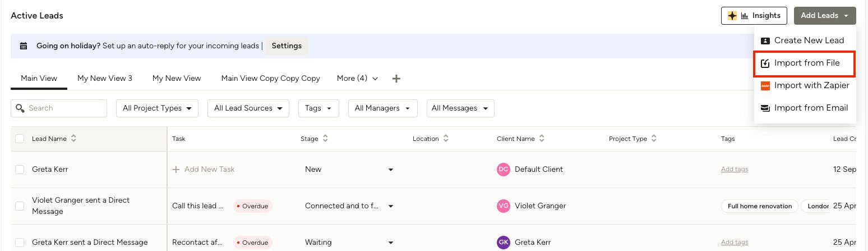Switch to My New View 3 tab
The width and height of the screenshot is (868, 251).
(105, 79)
